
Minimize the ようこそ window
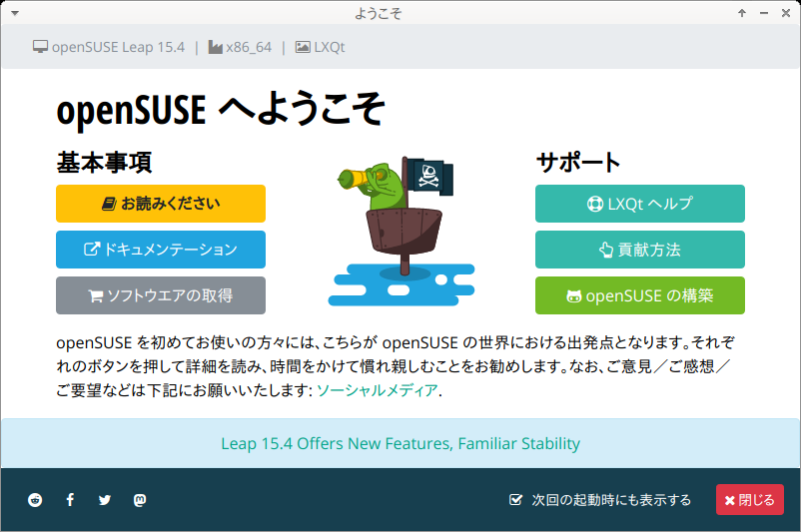click(764, 13)
